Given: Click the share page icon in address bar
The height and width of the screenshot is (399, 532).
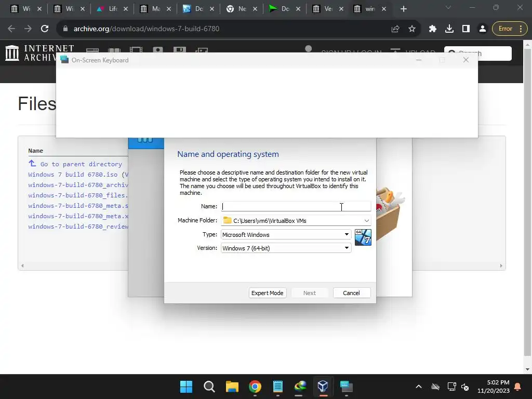Looking at the screenshot, I should (395, 29).
